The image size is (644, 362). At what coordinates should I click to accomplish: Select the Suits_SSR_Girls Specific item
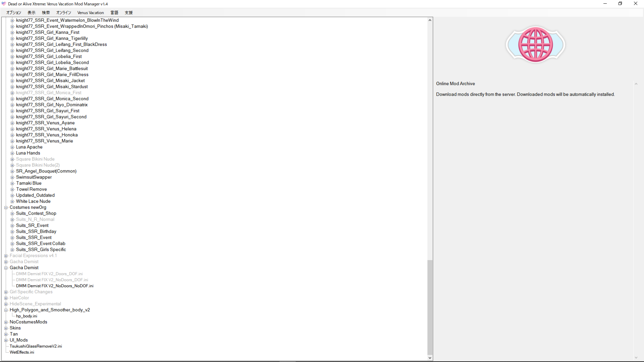coord(41,250)
